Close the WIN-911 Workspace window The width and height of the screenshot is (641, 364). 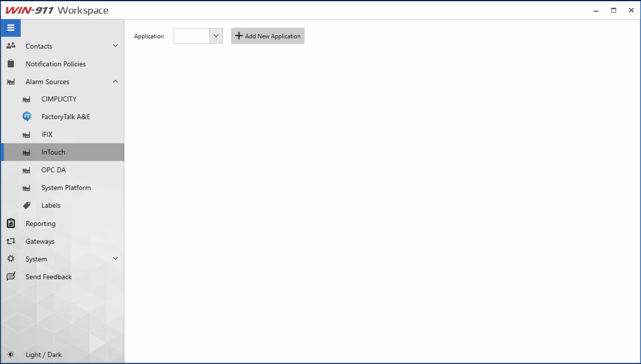click(x=631, y=10)
